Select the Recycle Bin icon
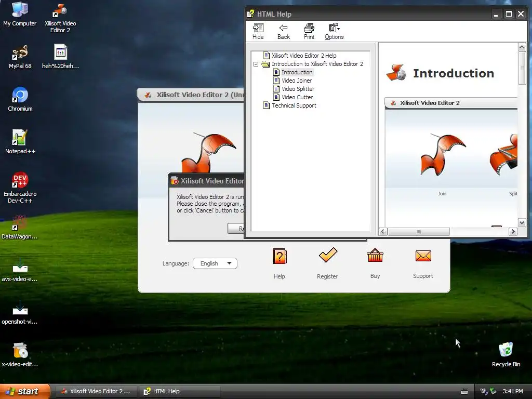This screenshot has height=399, width=532. click(506, 355)
